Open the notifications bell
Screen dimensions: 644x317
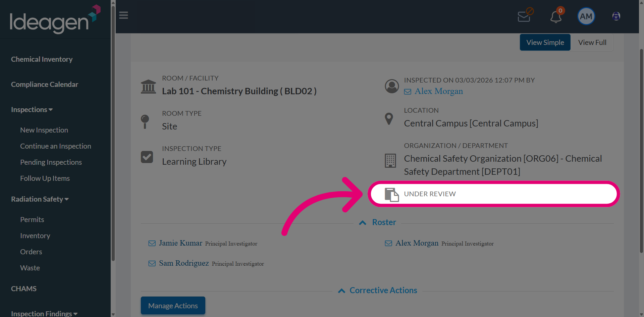coord(556,16)
